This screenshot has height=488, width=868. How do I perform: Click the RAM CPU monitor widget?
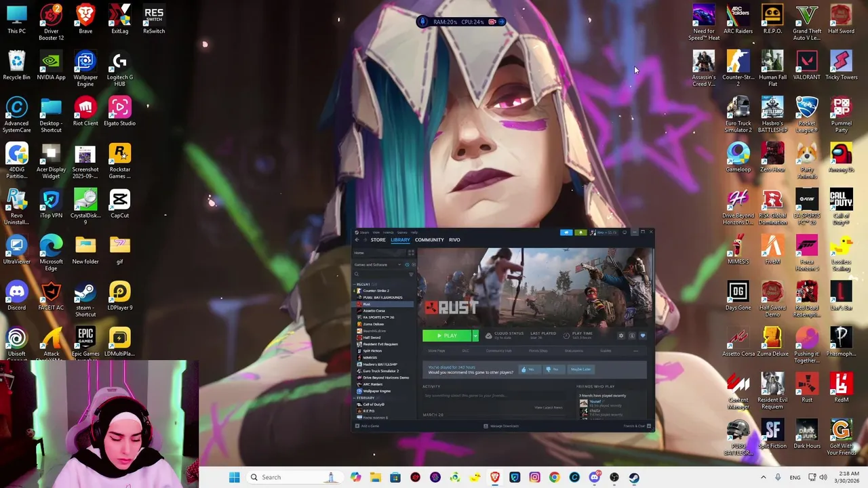point(461,22)
